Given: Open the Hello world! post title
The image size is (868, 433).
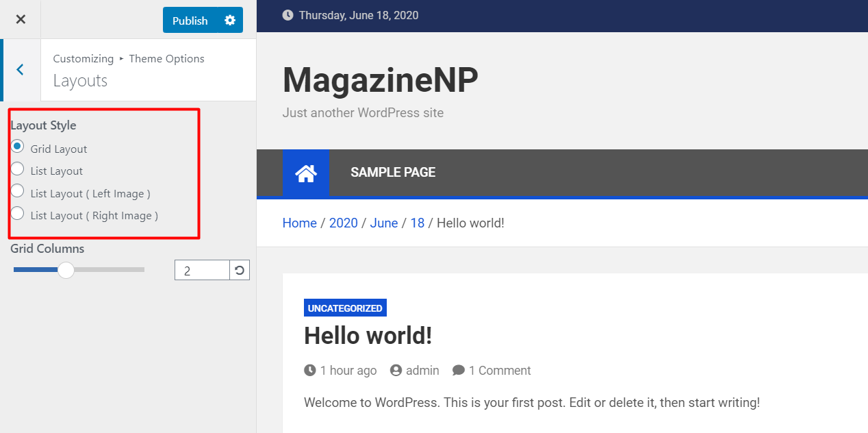Looking at the screenshot, I should click(x=368, y=336).
